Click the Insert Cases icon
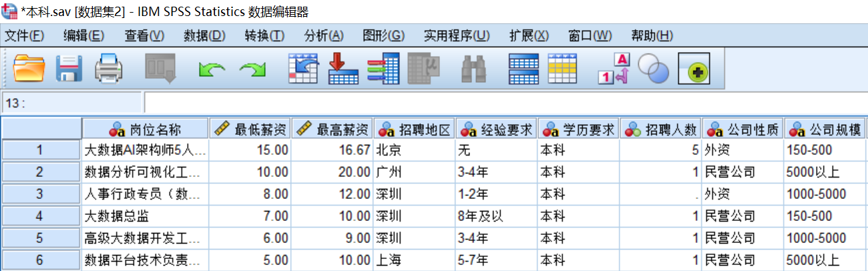 coord(523,68)
